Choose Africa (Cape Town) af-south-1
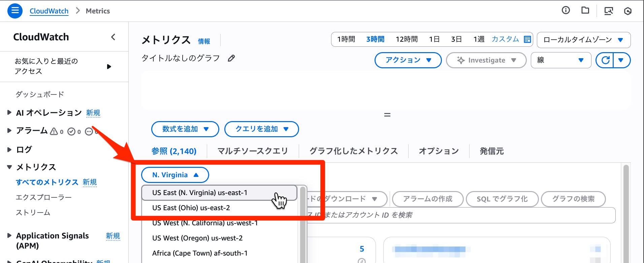The image size is (644, 263). (x=219, y=253)
